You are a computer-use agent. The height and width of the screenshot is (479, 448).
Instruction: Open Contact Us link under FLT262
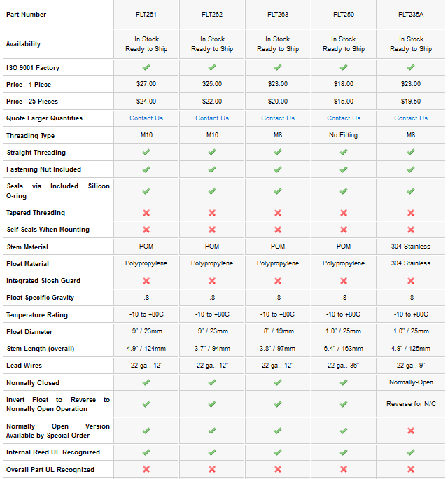click(x=212, y=118)
